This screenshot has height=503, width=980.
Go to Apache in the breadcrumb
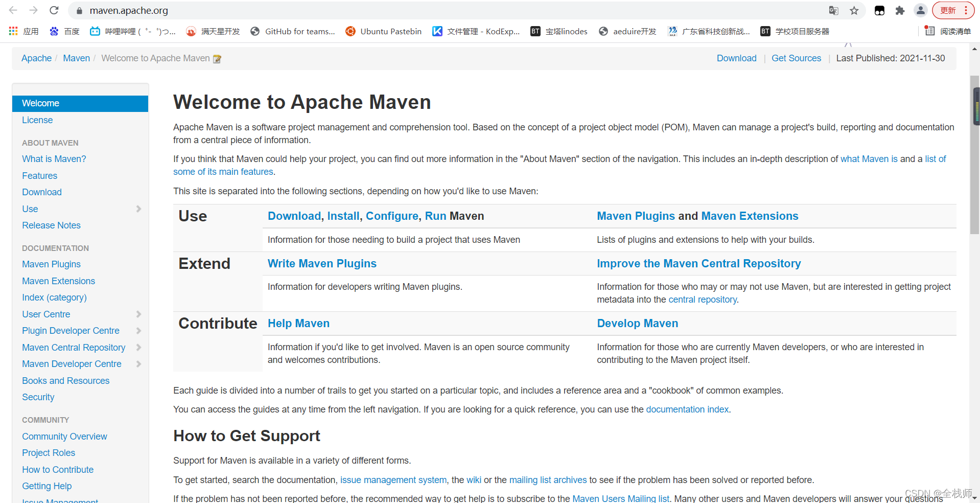click(36, 58)
